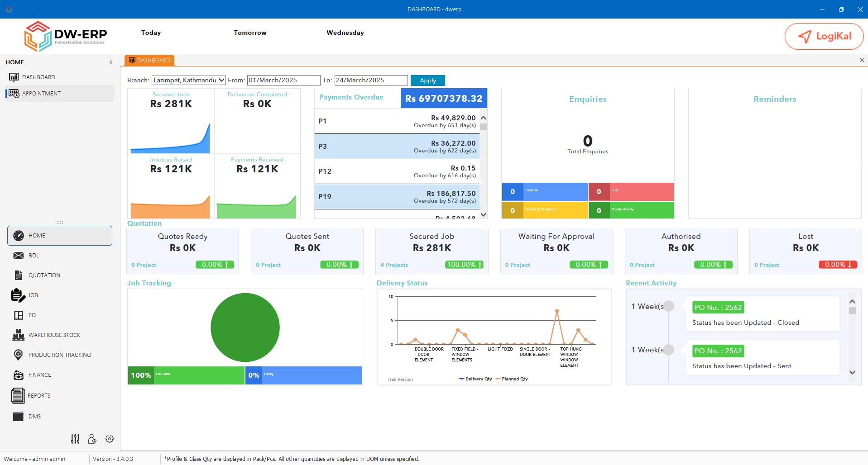Open the BDL envelope icon
The width and height of the screenshot is (868, 465).
click(19, 255)
